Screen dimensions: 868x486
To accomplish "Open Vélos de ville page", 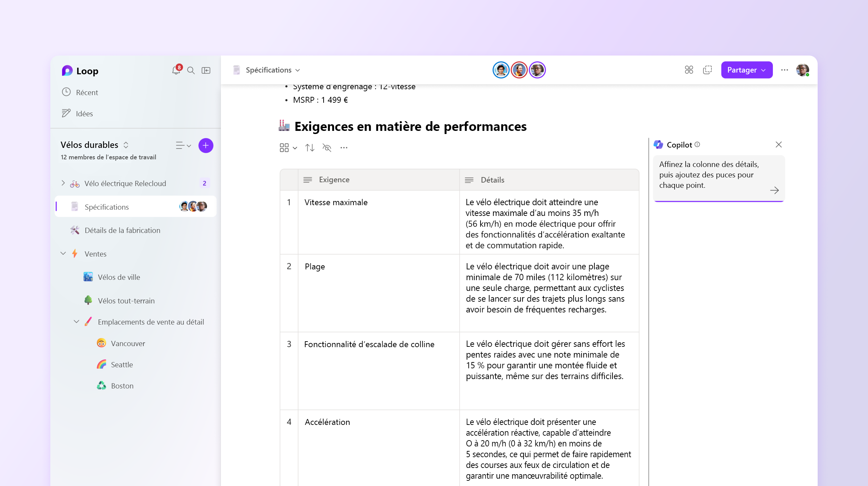I will click(119, 277).
